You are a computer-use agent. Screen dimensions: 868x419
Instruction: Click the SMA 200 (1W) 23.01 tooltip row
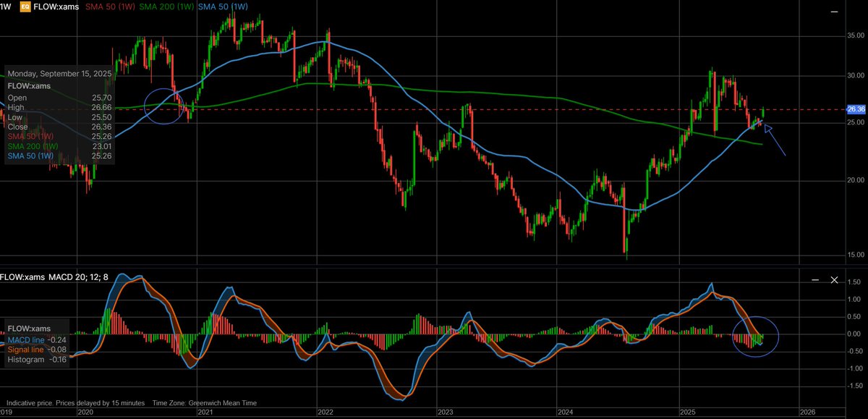[58, 145]
